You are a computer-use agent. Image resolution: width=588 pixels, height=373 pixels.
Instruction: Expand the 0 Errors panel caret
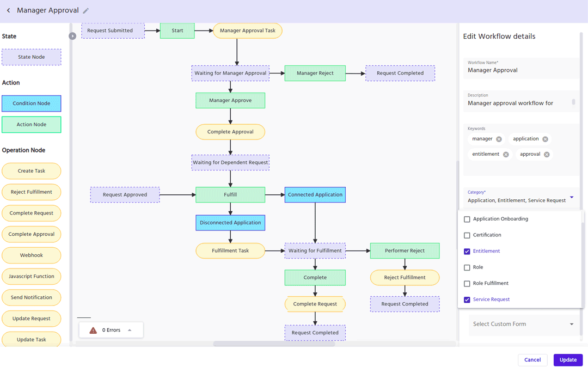[x=130, y=330]
